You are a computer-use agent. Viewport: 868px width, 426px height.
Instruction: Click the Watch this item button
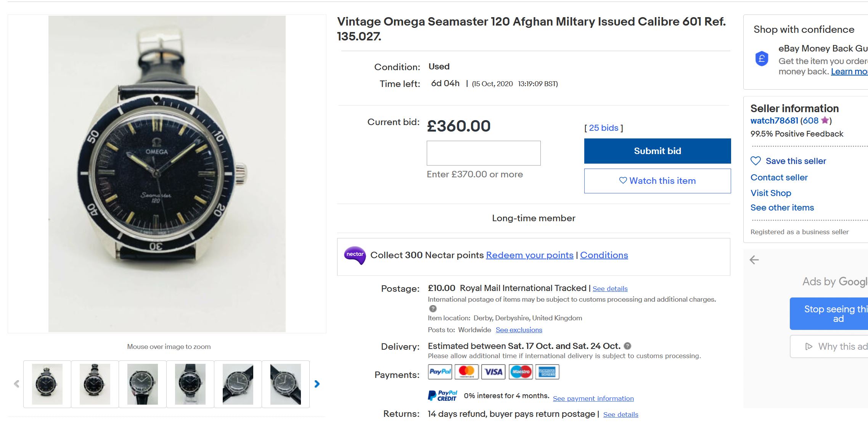point(657,181)
